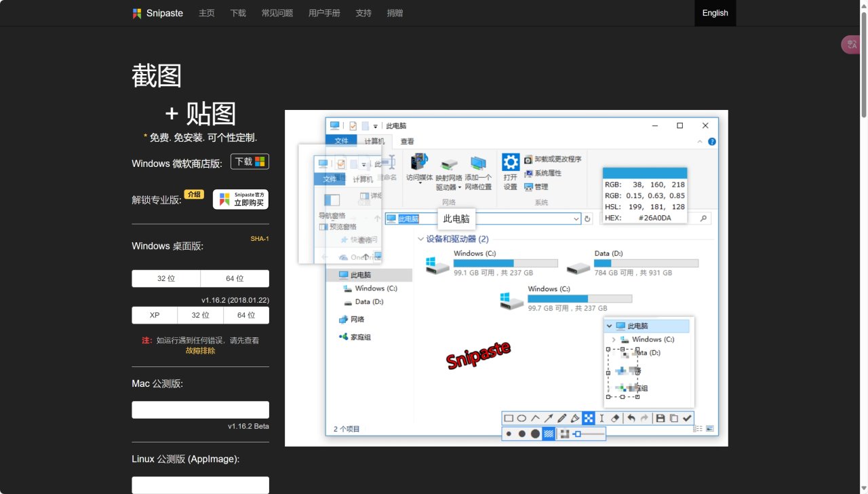Open the 常见问题 nav item

coord(277,13)
